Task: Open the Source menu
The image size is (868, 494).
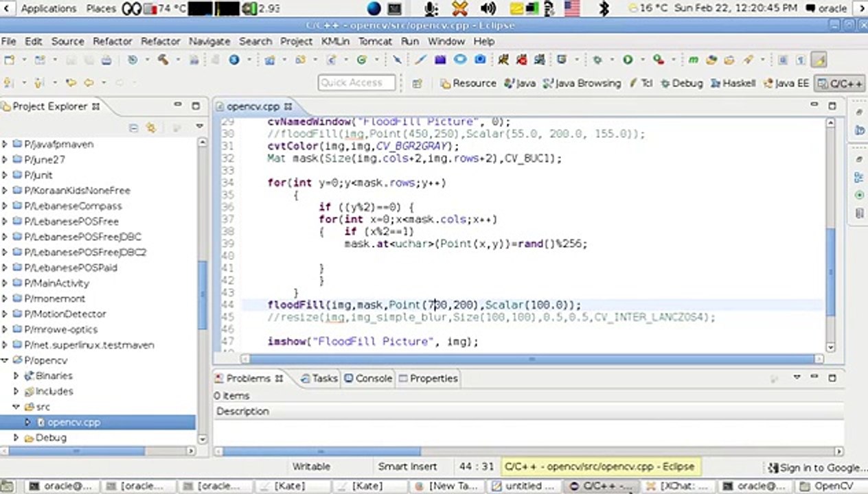Action: click(67, 41)
